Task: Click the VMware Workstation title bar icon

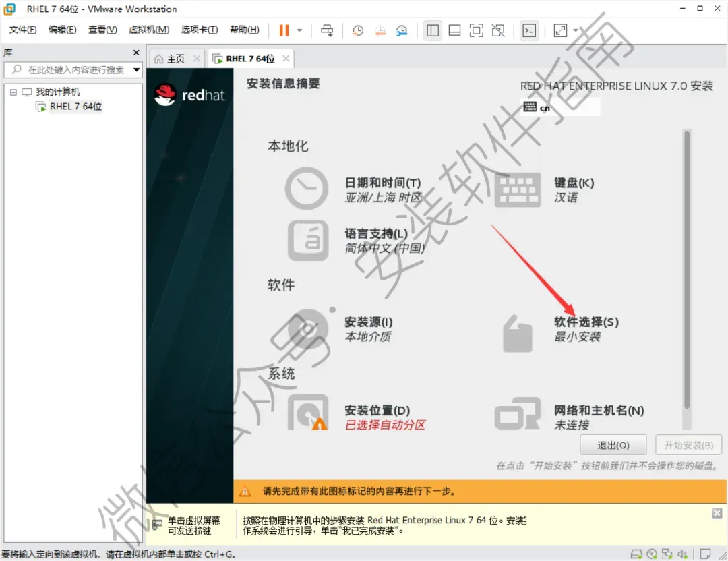Action: [10, 9]
